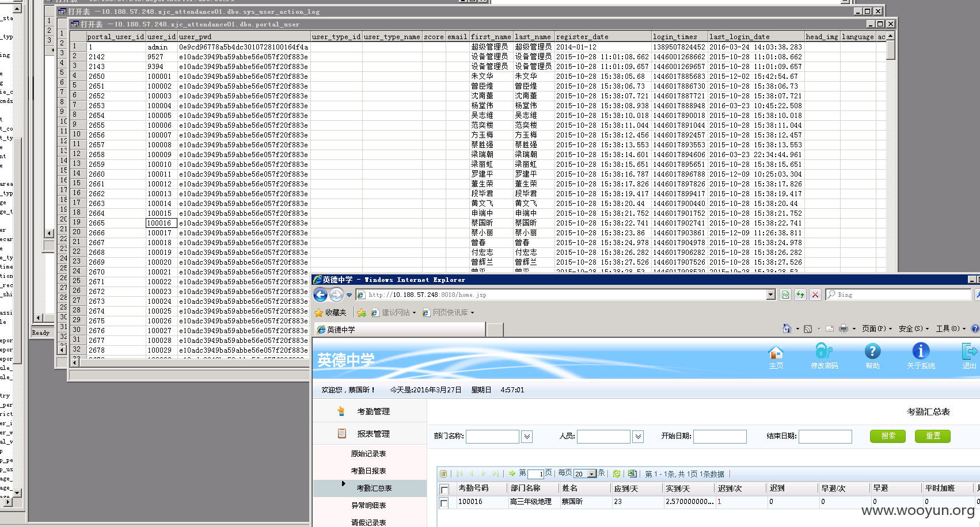Click the register_date column header in portal_user
Viewport: 980px width, 527px height.
click(602, 37)
